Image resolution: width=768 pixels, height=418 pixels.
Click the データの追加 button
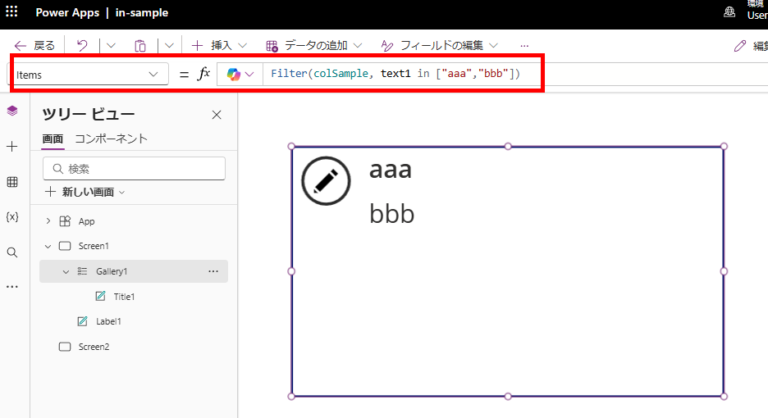click(x=314, y=46)
